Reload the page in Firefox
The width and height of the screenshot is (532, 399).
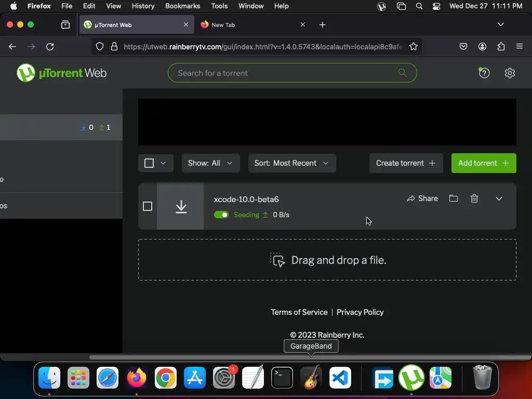50,46
